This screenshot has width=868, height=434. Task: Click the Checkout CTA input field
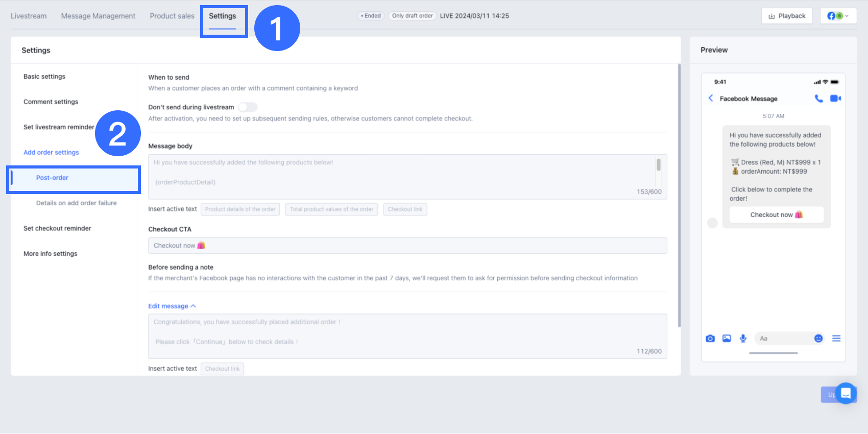tap(407, 246)
